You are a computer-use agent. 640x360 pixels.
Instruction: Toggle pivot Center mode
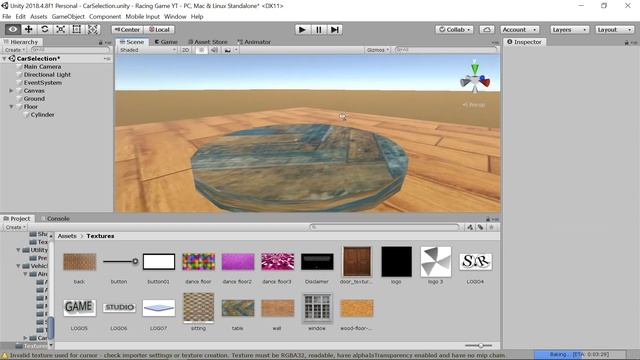pos(127,29)
